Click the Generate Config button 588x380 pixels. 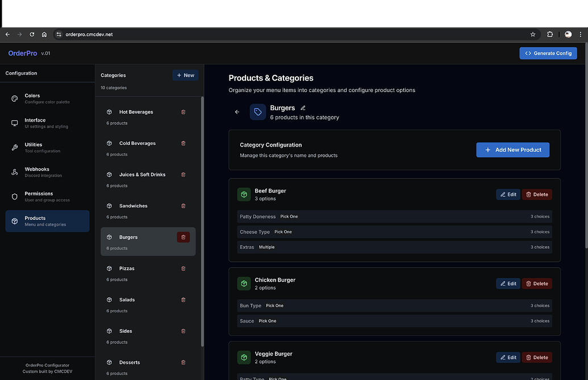[548, 53]
